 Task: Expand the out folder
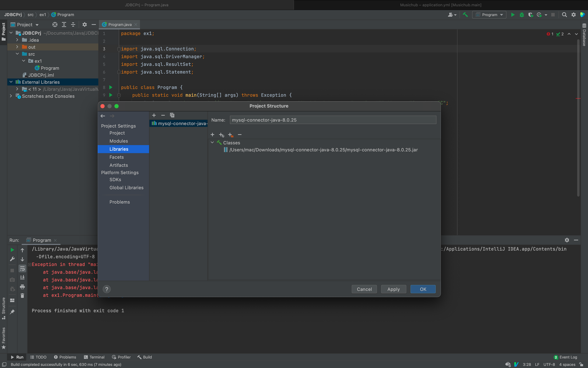point(17,47)
